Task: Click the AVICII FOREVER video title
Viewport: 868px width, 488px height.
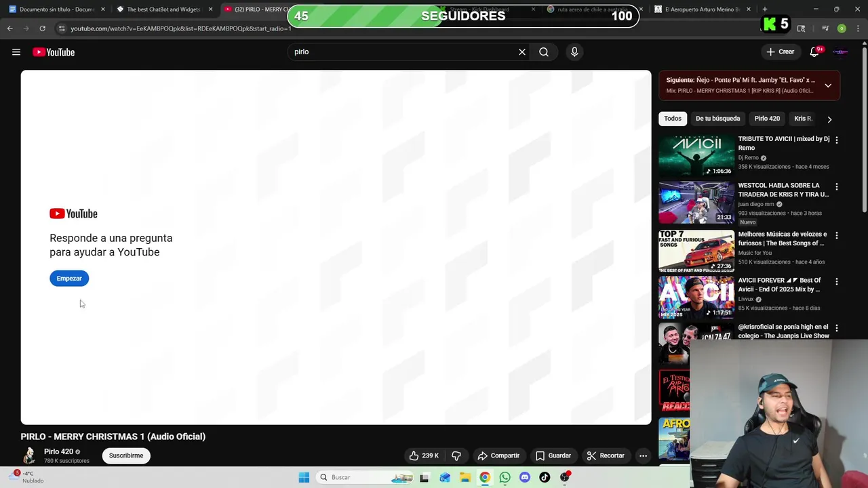Action: coord(780,285)
